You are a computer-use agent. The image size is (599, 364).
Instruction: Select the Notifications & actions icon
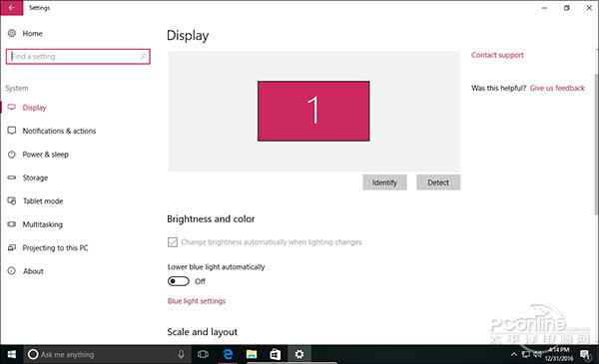12,131
